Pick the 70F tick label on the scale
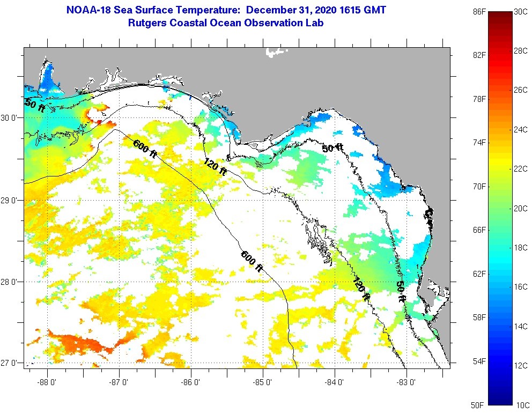The width and height of the screenshot is (532, 413). [479, 187]
